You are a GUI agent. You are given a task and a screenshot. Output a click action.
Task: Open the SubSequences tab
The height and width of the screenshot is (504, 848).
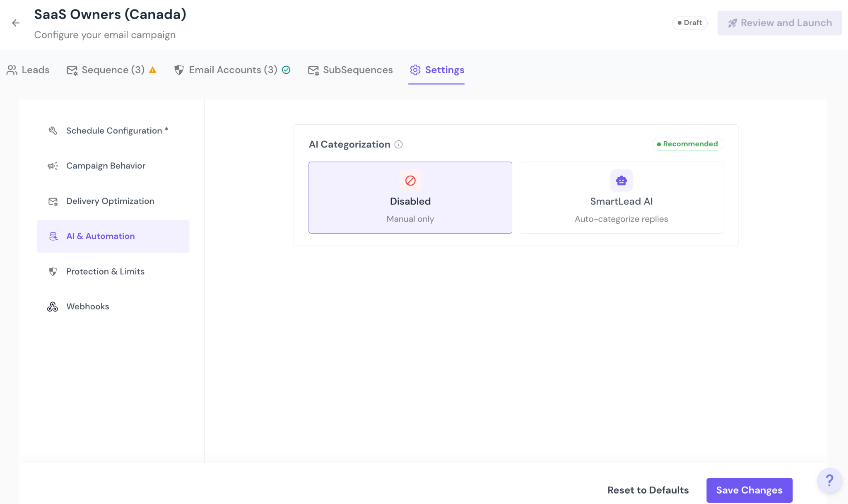[x=350, y=70]
